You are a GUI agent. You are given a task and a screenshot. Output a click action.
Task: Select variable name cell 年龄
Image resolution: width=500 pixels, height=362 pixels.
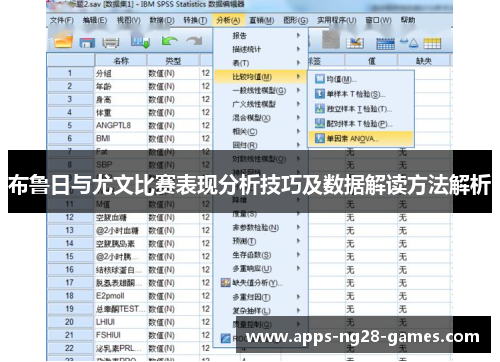pyautogui.click(x=121, y=86)
